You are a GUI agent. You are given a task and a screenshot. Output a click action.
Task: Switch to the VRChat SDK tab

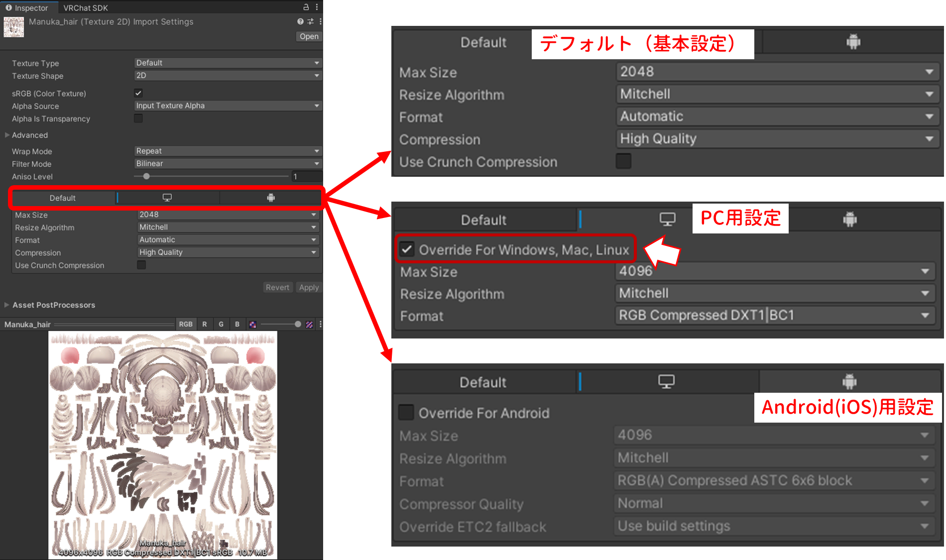point(85,7)
